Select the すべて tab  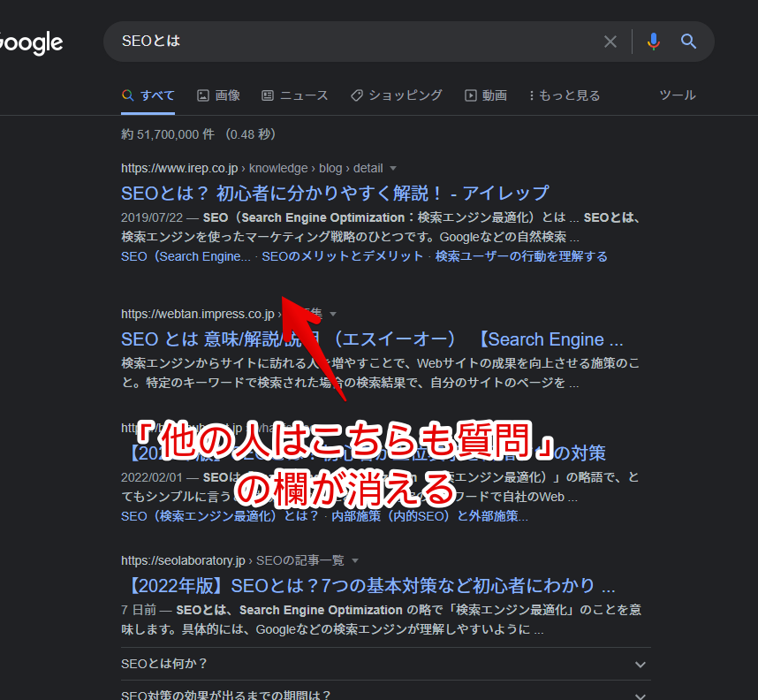[x=148, y=95]
